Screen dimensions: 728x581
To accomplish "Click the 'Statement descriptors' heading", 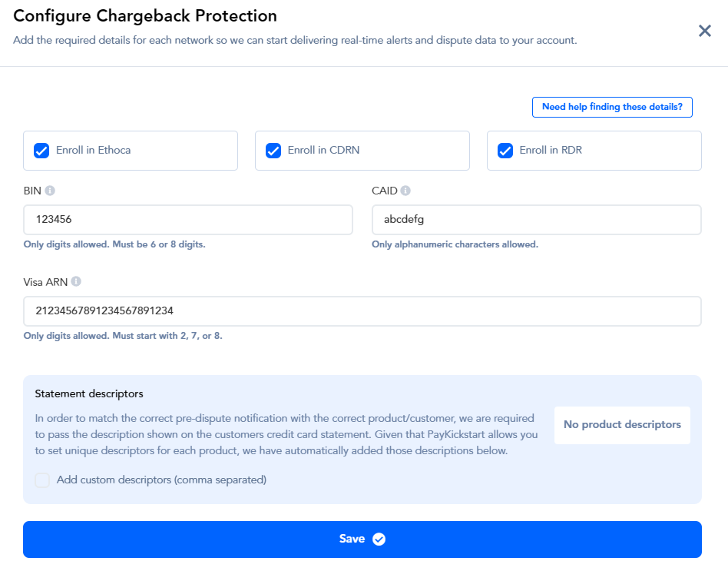I will (89, 393).
